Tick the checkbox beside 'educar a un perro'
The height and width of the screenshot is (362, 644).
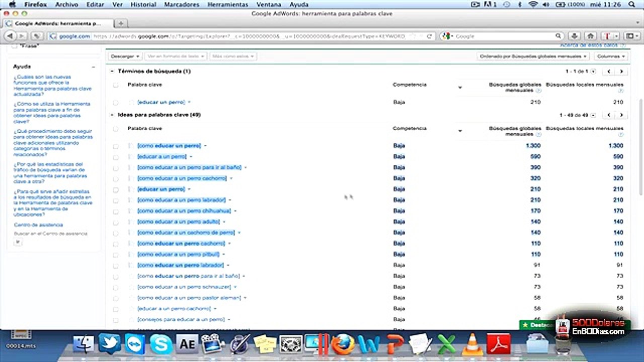point(116,157)
